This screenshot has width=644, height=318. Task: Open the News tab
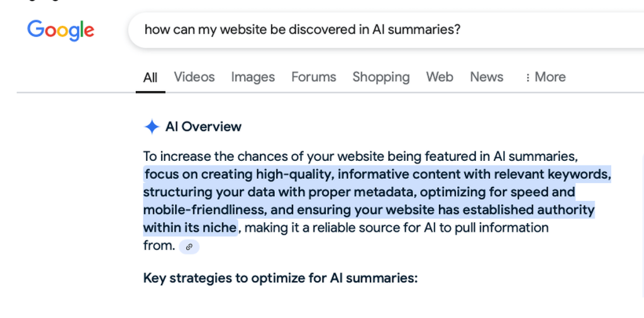pos(486,77)
